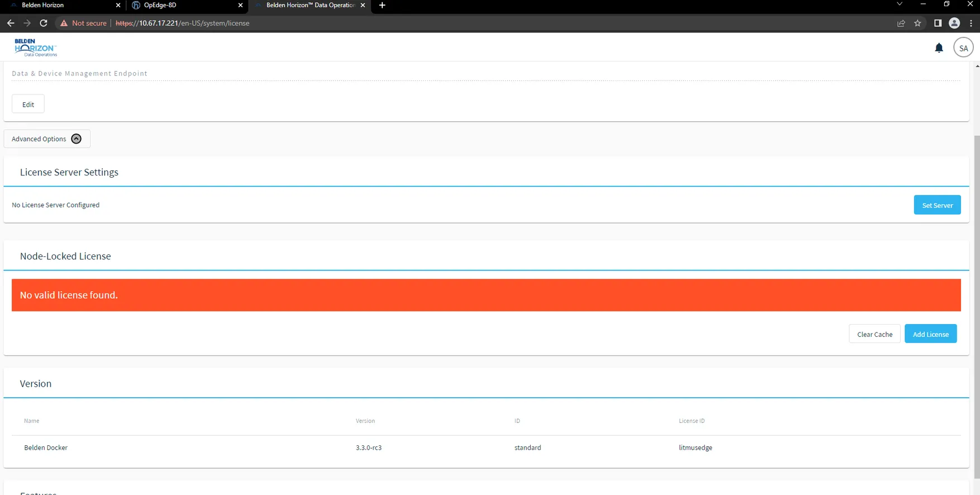This screenshot has width=980, height=495.
Task: Close the Belden Horizon Data Operations tab
Action: tap(363, 5)
